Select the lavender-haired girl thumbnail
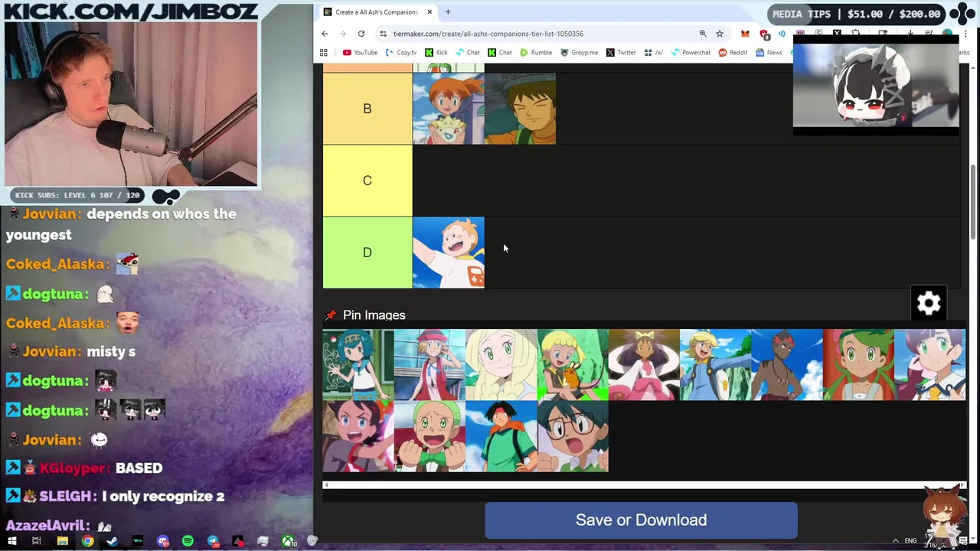 click(x=930, y=365)
